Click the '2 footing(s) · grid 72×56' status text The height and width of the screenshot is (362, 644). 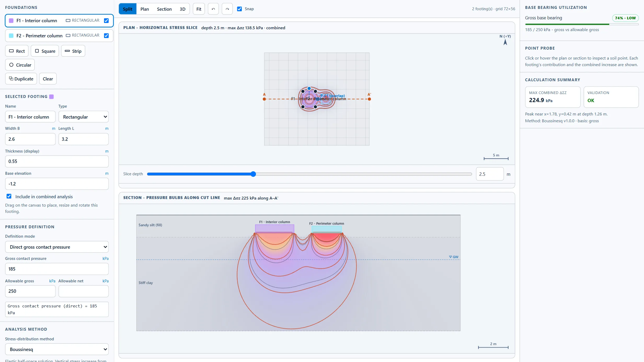click(493, 9)
